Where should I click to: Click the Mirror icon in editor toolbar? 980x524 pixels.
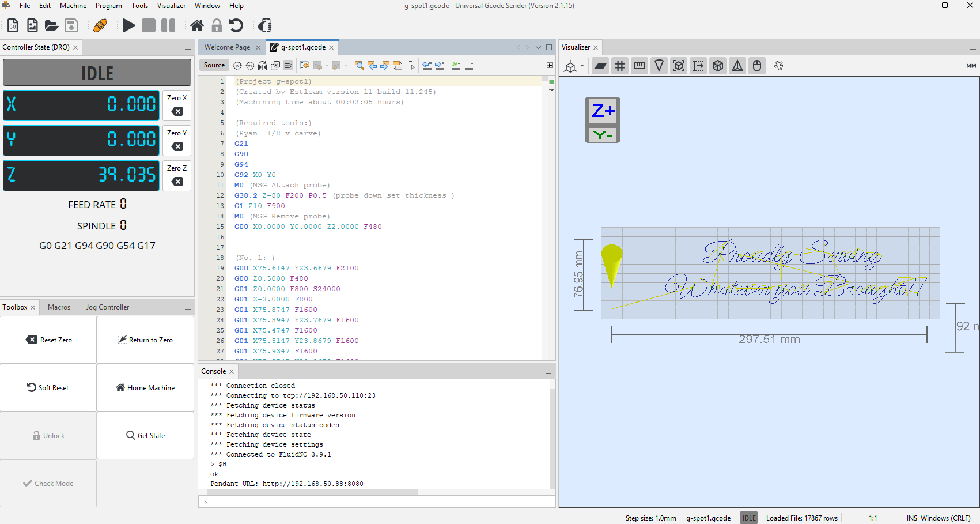tap(263, 66)
